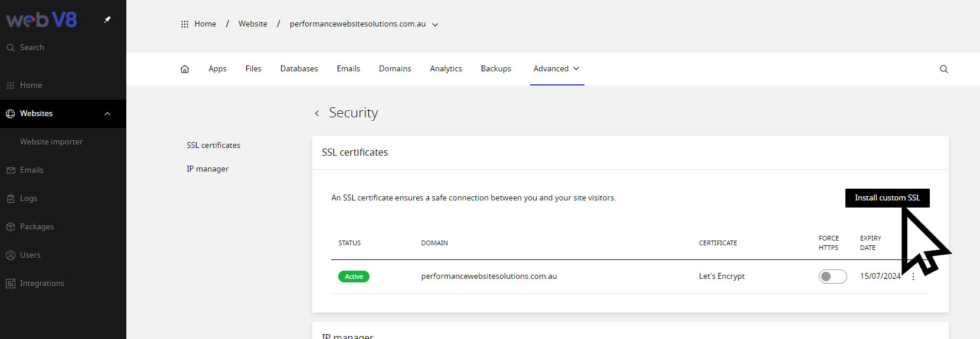
Task: Click the DOMAIN column header
Action: [x=435, y=243]
